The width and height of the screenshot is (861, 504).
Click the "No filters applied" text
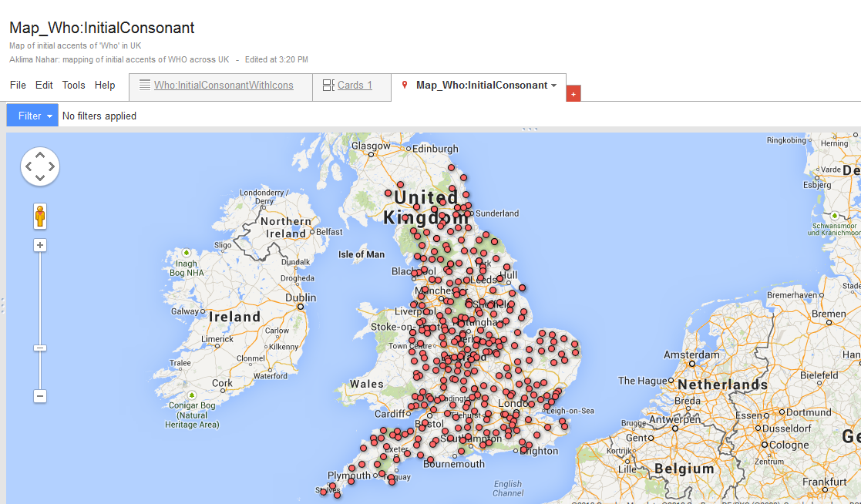[99, 116]
